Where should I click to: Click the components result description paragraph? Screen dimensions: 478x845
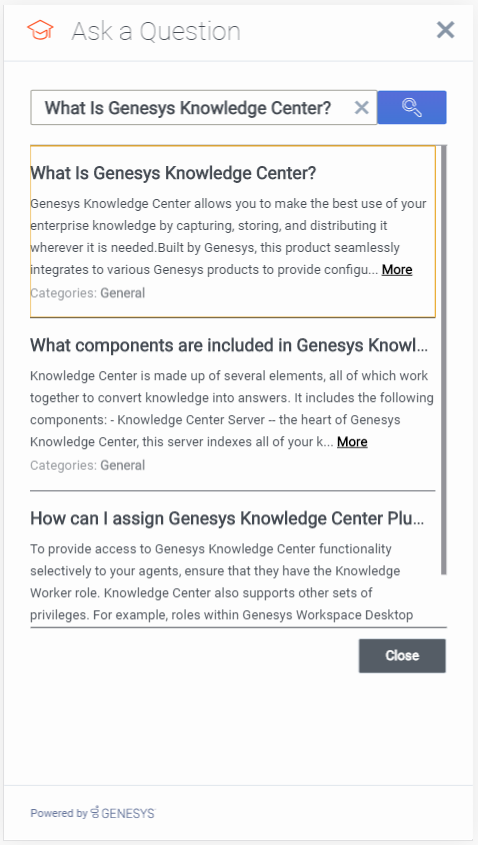232,408
